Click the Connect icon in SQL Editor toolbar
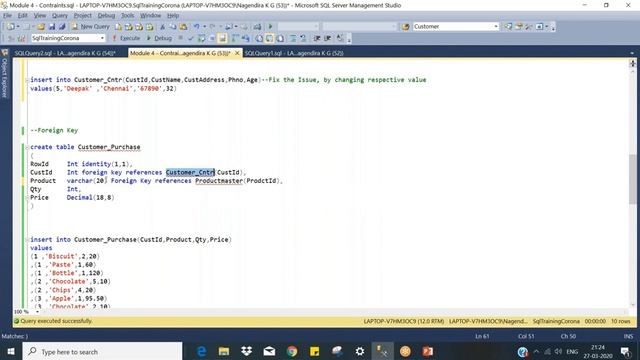The image size is (640, 360). coord(11,38)
